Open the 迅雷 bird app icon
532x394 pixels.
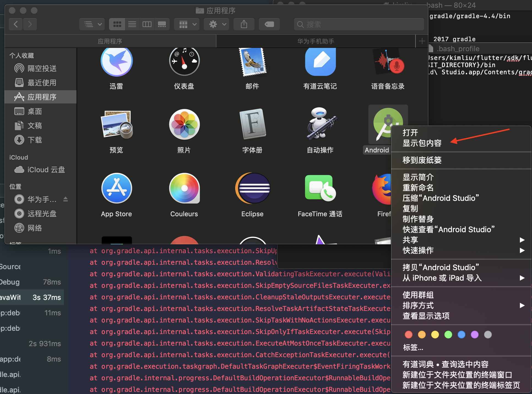116,62
